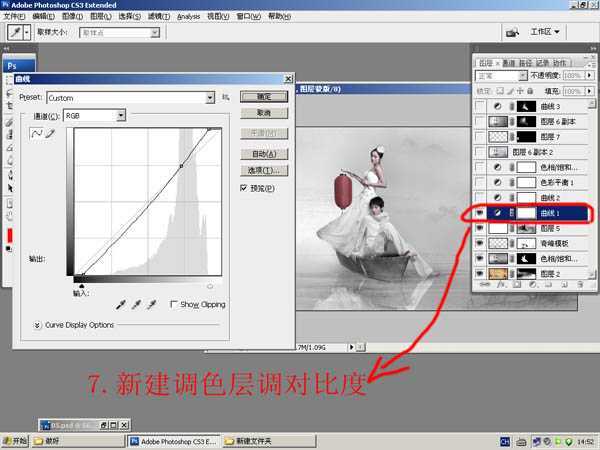Hide the 曲线 1 layer
The height and width of the screenshot is (450, 600).
[479, 213]
